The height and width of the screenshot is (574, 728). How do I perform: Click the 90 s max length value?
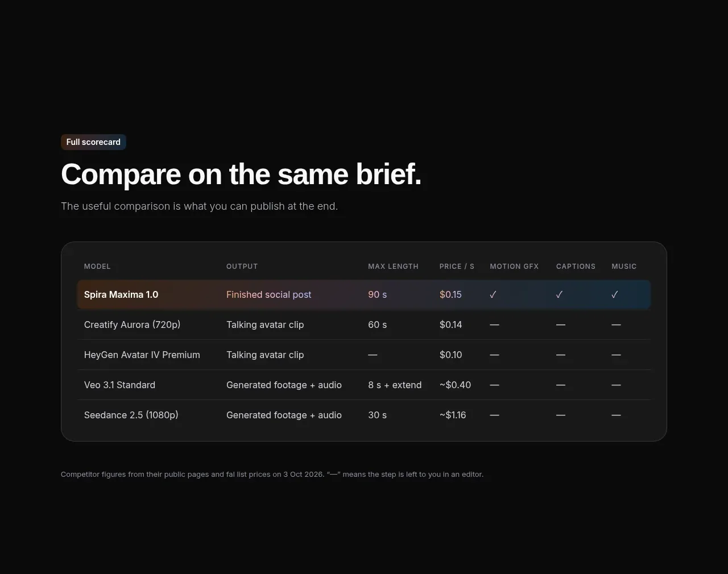tap(378, 294)
